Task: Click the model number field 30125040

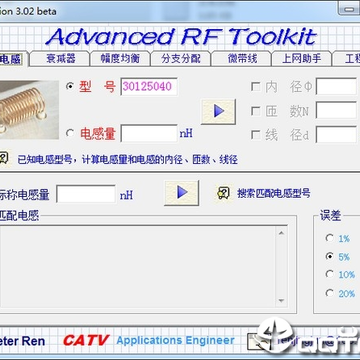Action: (x=149, y=87)
